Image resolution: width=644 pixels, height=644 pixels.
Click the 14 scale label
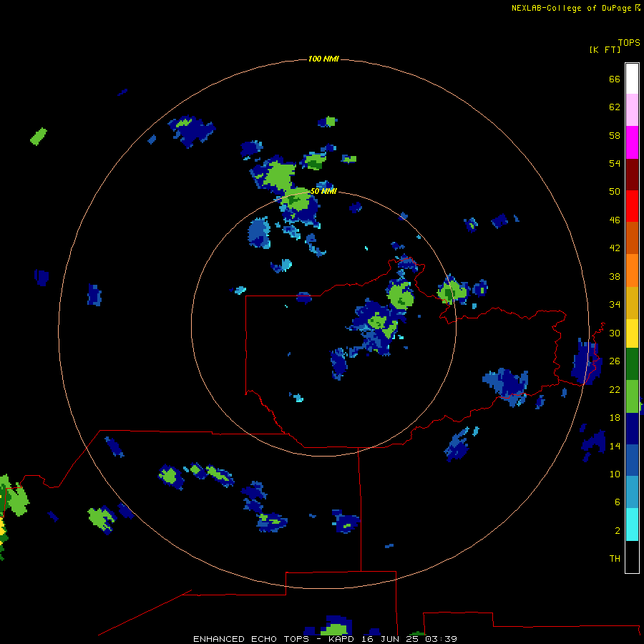coord(615,446)
